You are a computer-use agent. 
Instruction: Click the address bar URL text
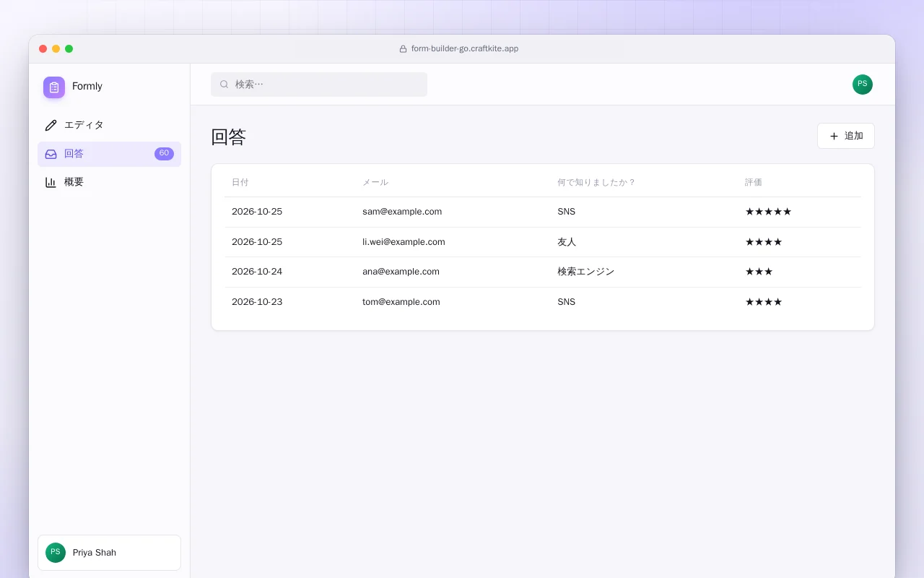coord(465,49)
